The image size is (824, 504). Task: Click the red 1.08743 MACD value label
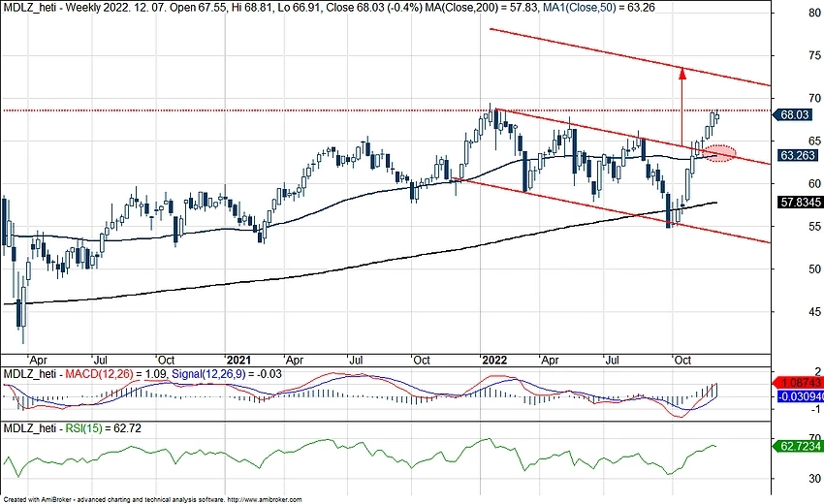[799, 383]
